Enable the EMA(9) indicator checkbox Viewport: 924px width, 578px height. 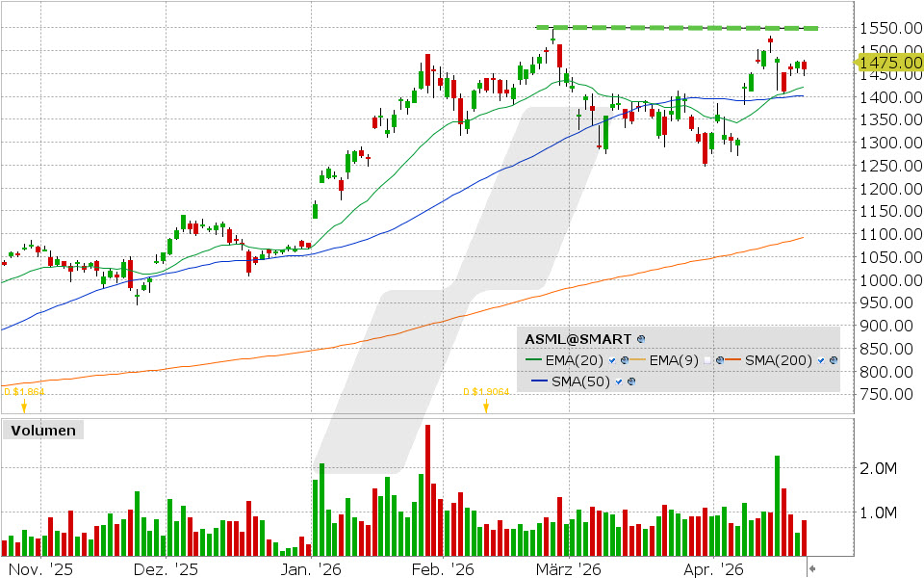pyautogui.click(x=707, y=360)
